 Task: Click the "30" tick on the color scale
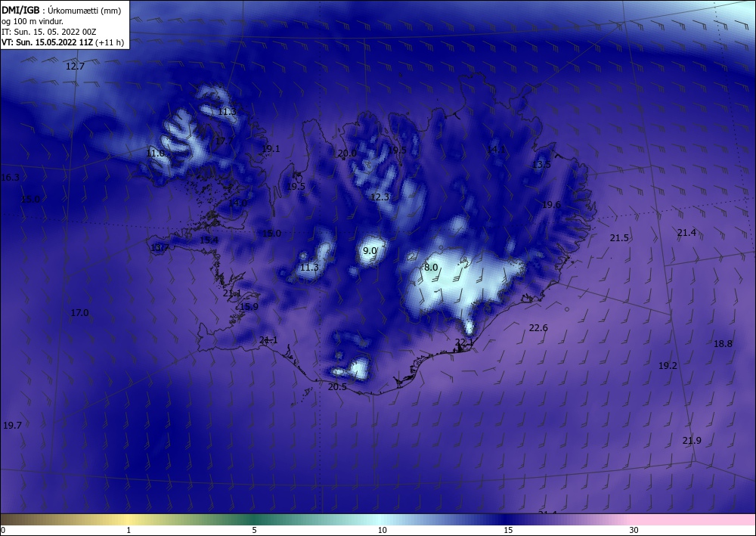(634, 531)
